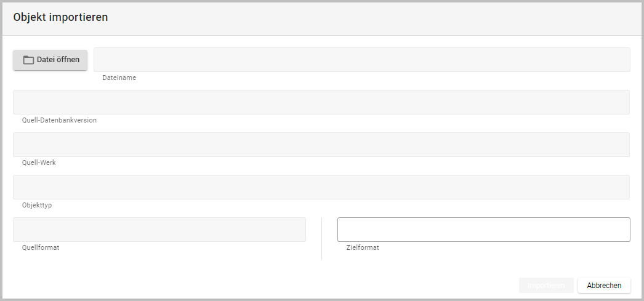Activate the Objekttyp field
Screen dimensions: 644x301
click(x=321, y=187)
